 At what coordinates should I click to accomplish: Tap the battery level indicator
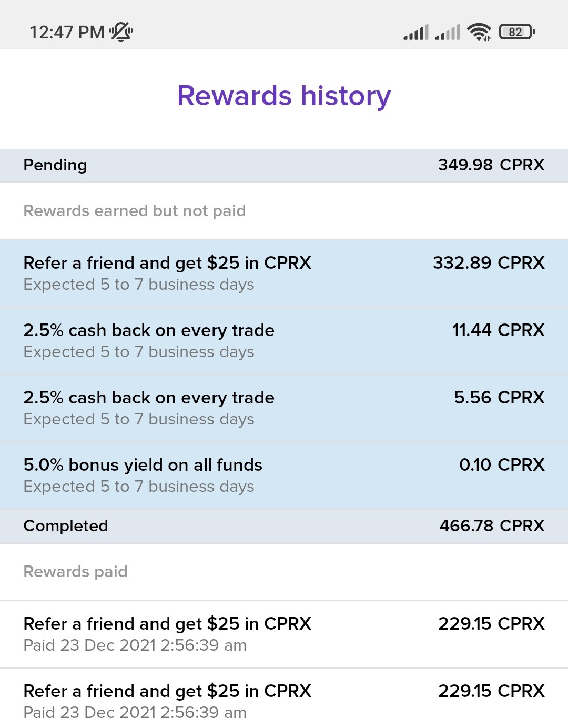(x=517, y=32)
